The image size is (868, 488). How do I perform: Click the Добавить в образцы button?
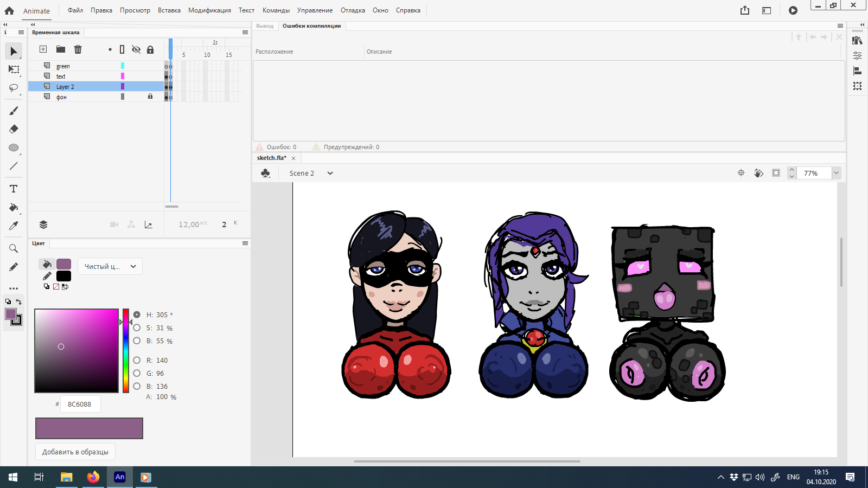75,452
